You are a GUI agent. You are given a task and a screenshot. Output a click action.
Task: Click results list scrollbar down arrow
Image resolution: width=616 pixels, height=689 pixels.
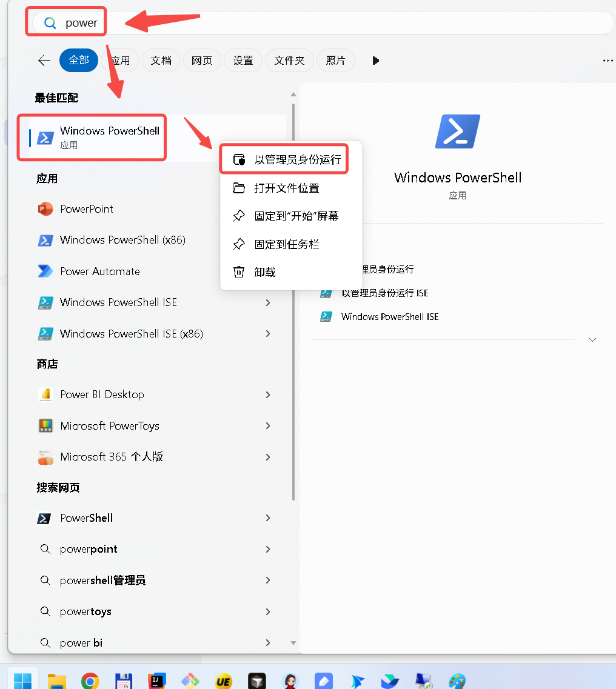(x=293, y=643)
